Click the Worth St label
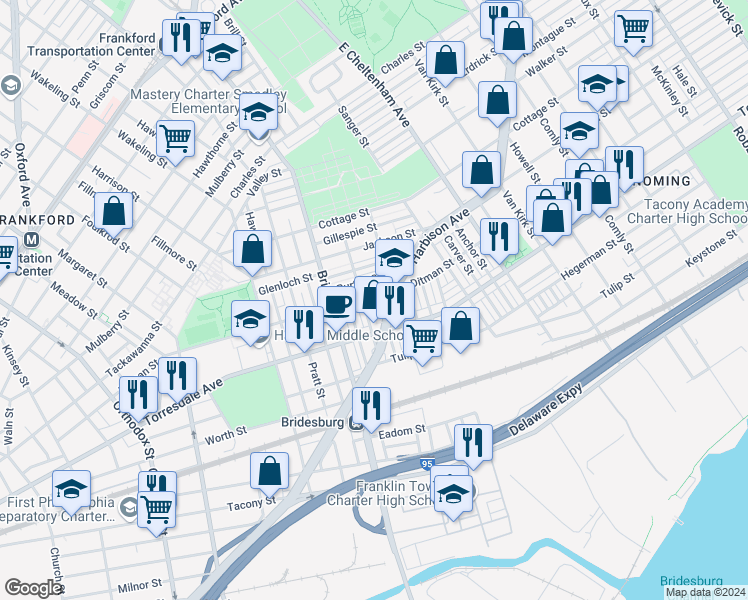Screen dimensions: 748x600 pyautogui.click(x=226, y=435)
